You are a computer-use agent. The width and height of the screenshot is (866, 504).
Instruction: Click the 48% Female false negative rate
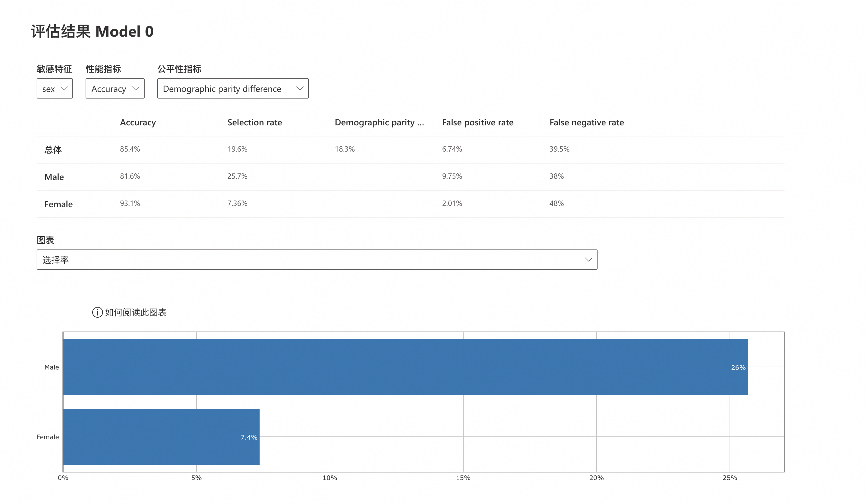click(557, 203)
